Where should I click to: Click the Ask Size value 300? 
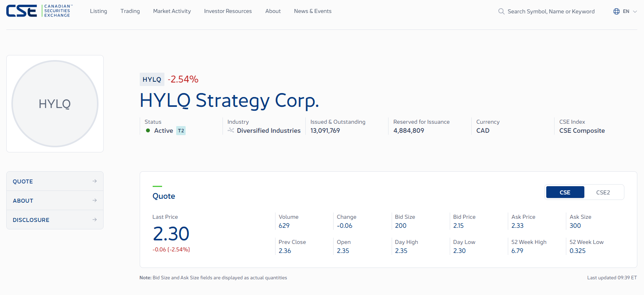[575, 225]
